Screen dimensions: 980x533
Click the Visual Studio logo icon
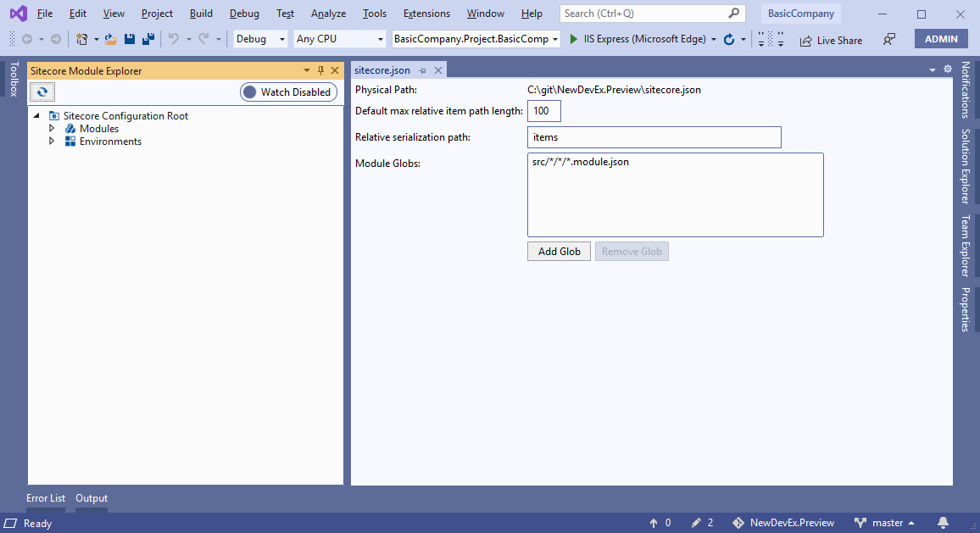pos(18,13)
